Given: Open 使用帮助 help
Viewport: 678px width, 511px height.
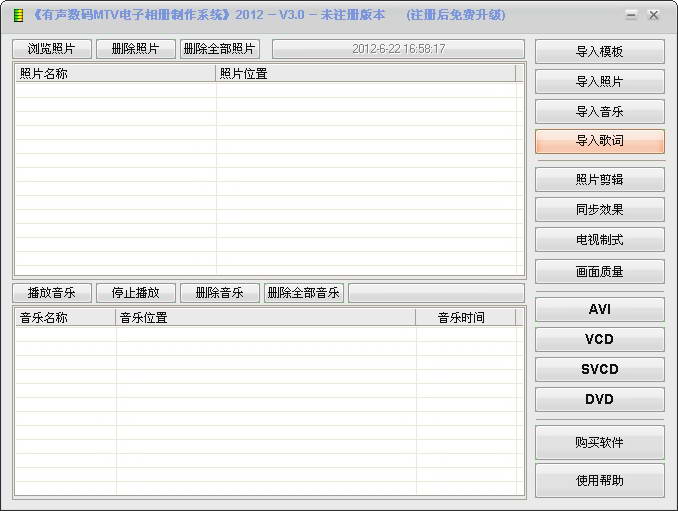Looking at the screenshot, I should pos(600,480).
